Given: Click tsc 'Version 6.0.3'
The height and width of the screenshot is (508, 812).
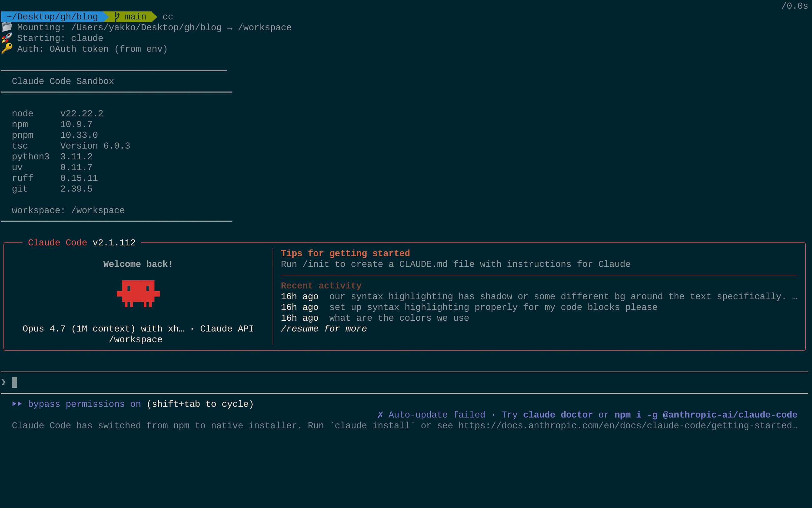Looking at the screenshot, I should point(95,146).
